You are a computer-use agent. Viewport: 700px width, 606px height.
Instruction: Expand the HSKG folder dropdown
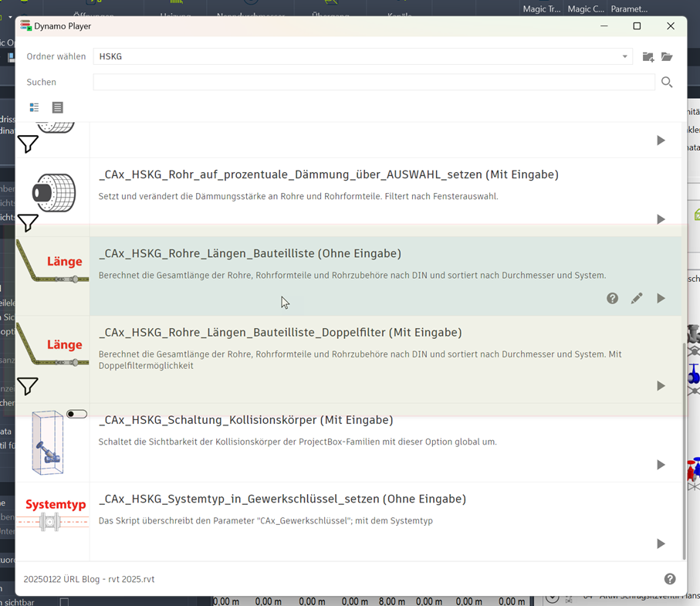click(x=624, y=57)
